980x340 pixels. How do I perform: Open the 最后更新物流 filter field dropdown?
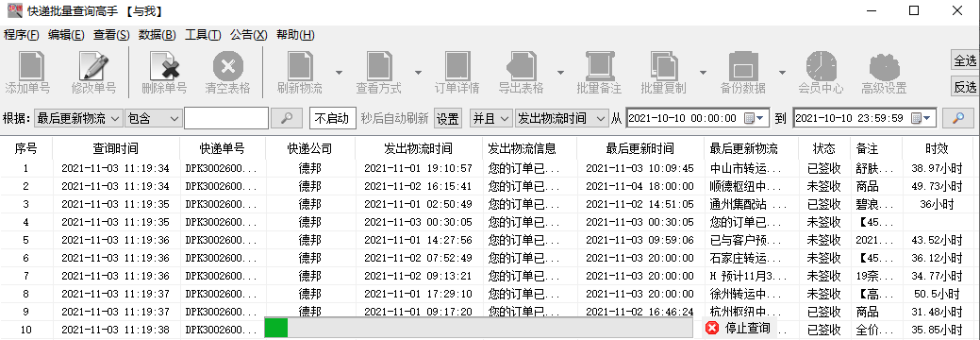[x=78, y=118]
